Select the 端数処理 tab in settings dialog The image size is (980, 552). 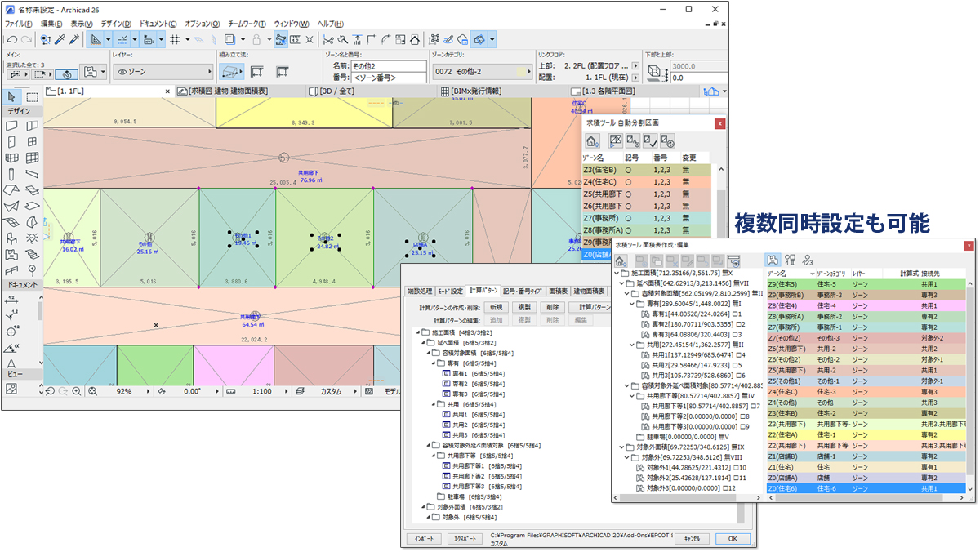421,291
